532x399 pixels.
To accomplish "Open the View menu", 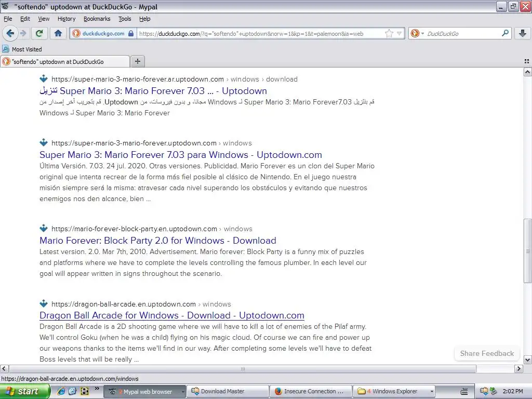I will pos(44,19).
